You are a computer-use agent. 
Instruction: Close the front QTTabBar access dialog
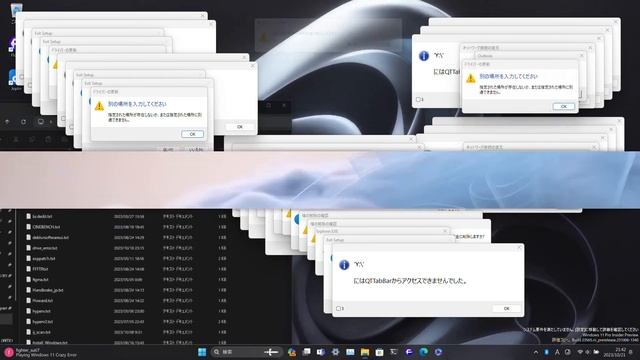tap(519, 248)
